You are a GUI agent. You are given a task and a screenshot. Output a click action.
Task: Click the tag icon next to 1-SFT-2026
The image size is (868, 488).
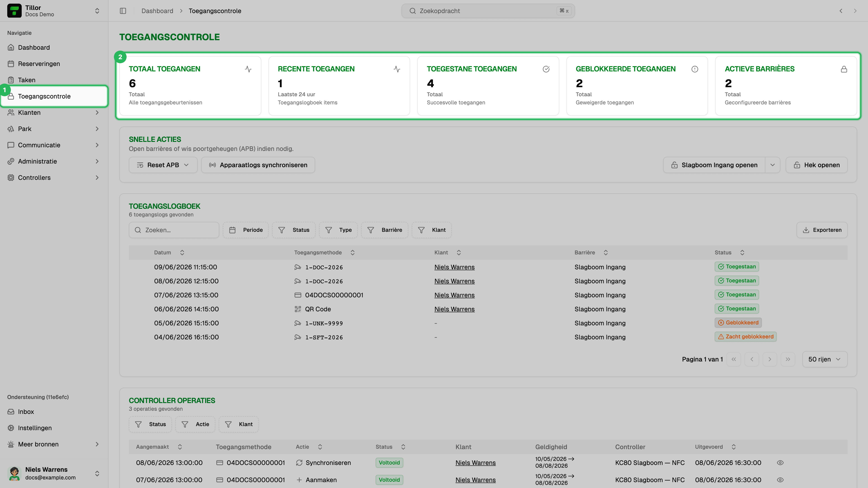pyautogui.click(x=297, y=337)
